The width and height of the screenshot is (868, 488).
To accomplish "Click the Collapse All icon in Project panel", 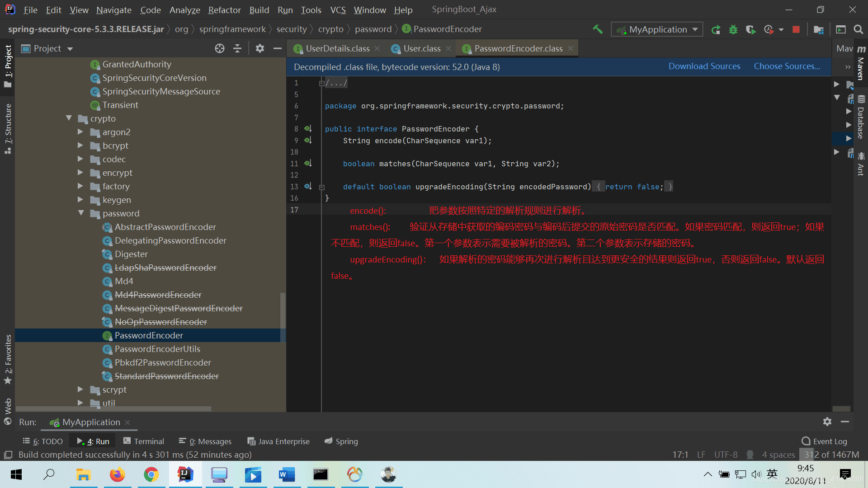I will pyautogui.click(x=237, y=48).
